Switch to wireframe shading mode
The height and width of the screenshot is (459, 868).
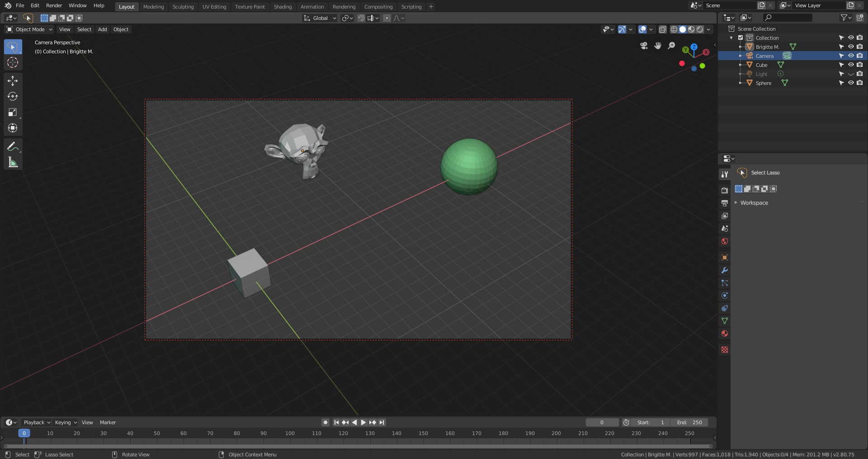point(674,29)
